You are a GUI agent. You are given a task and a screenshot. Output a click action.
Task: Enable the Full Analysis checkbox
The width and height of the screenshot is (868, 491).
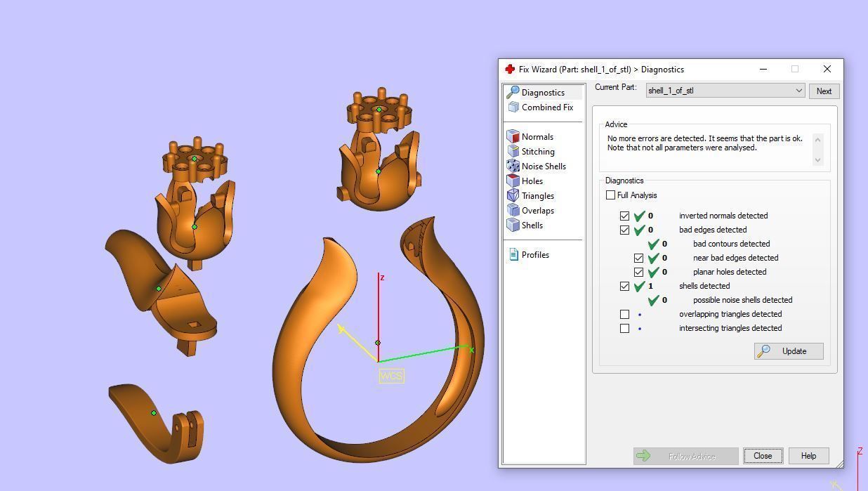point(610,195)
